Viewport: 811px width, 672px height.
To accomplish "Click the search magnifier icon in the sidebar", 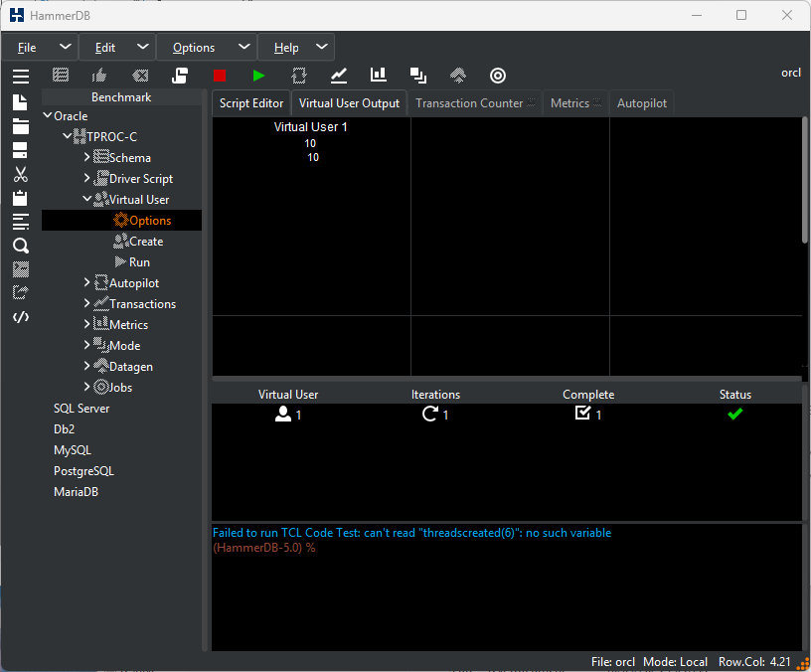I will [20, 246].
